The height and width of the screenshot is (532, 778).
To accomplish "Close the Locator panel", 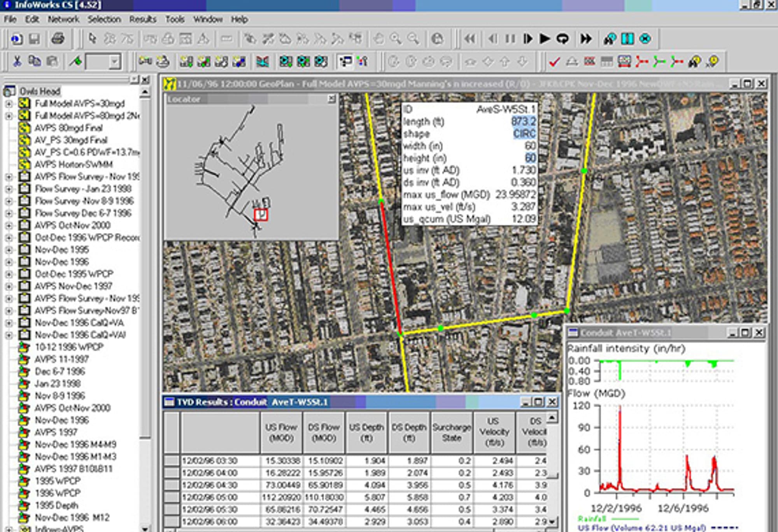I will [x=331, y=99].
